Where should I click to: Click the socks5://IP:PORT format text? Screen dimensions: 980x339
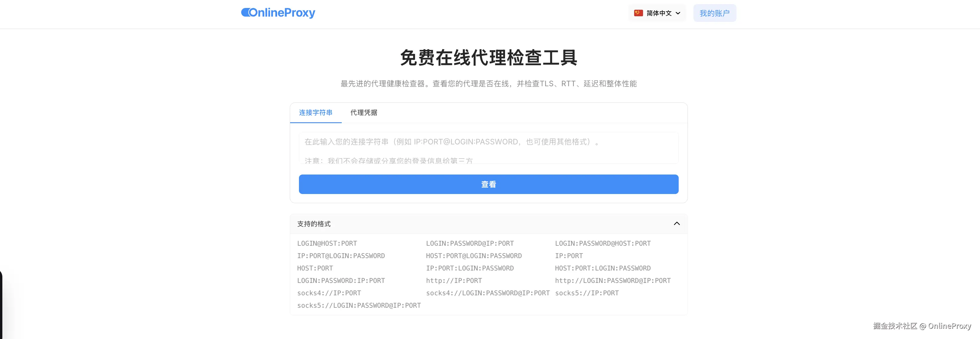click(587, 293)
